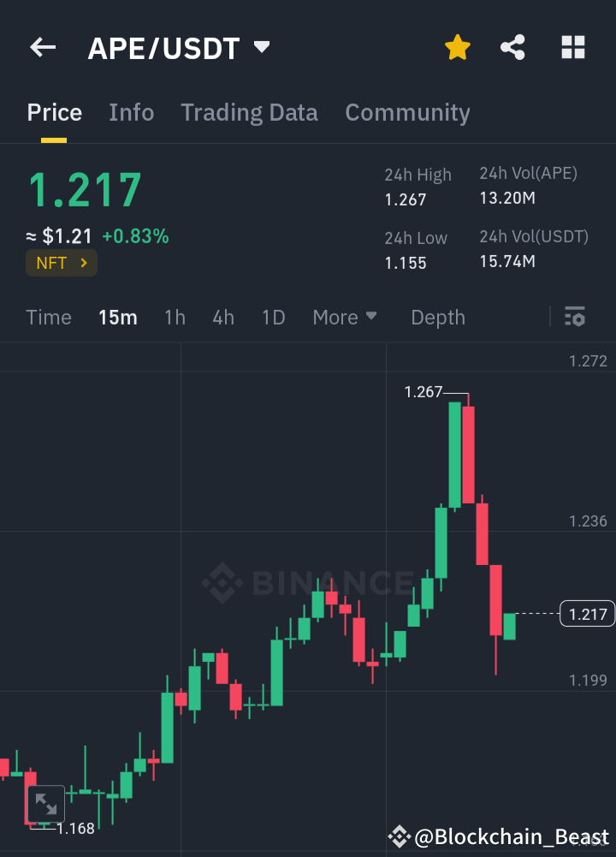Screen dimensions: 616x857
Task: Open the NFT chevron arrow
Action: pos(85,263)
